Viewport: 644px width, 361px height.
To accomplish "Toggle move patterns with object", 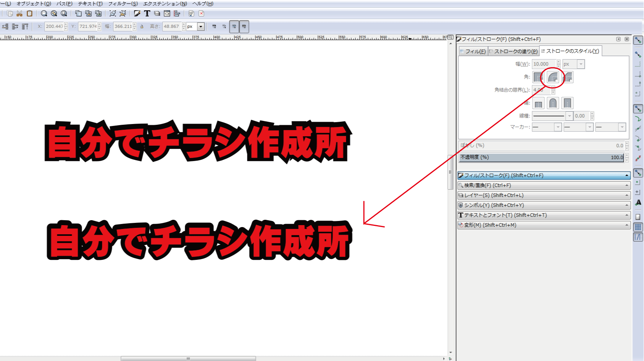I will tap(244, 27).
